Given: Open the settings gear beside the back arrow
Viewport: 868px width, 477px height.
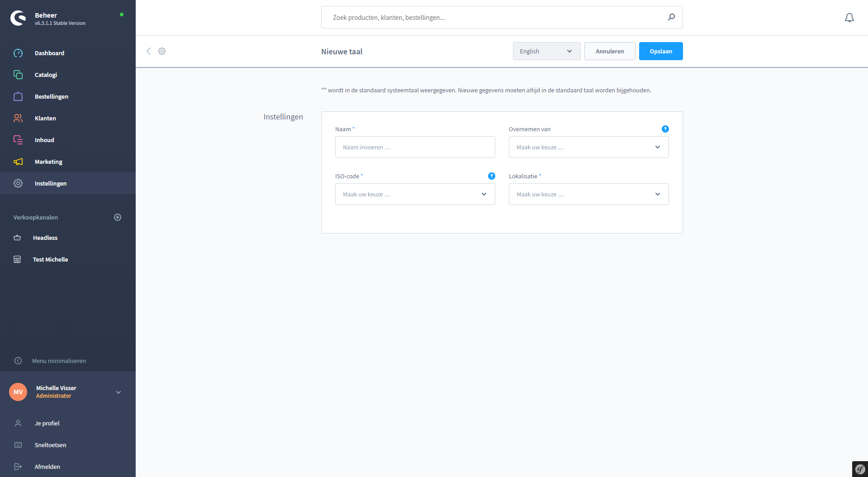Looking at the screenshot, I should coord(162,51).
